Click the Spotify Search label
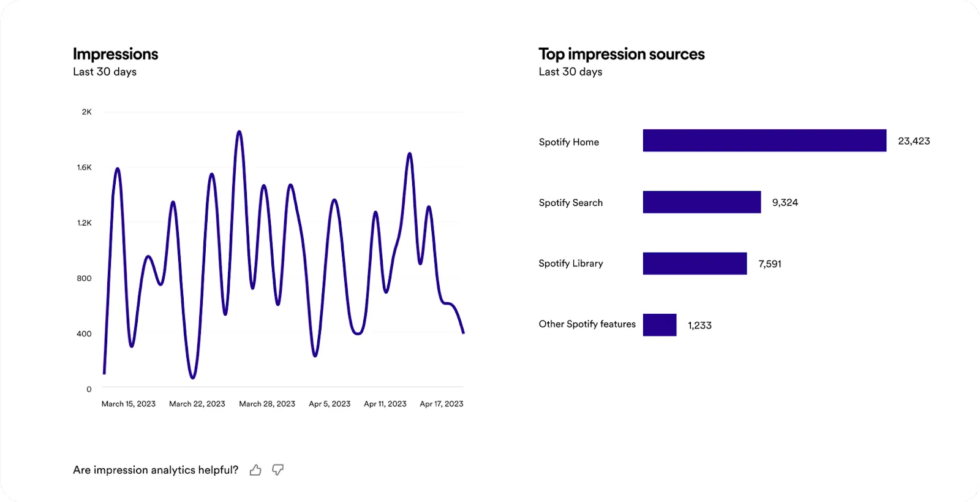Screen dimensions: 980x502 (571, 203)
